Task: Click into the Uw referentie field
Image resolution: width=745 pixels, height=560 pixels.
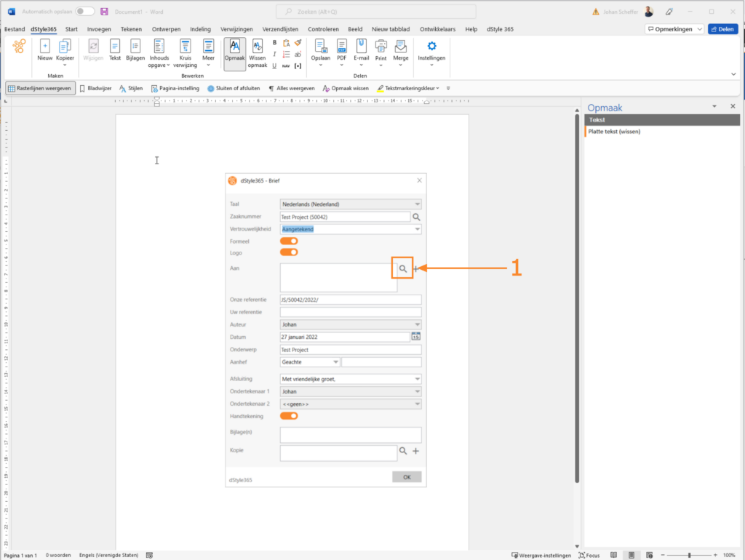Action: [x=351, y=312]
